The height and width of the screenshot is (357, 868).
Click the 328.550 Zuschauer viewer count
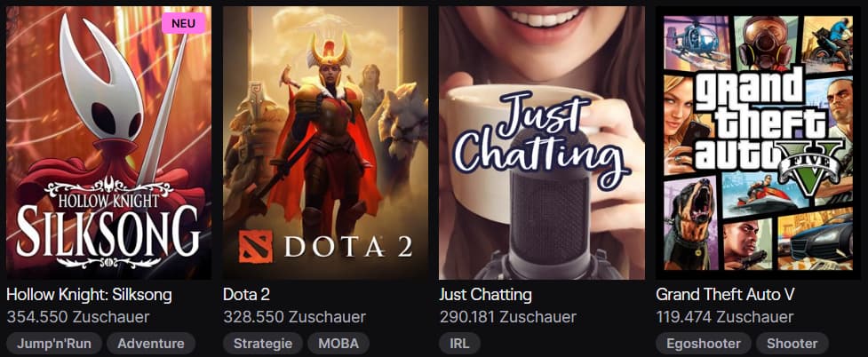pos(294,317)
